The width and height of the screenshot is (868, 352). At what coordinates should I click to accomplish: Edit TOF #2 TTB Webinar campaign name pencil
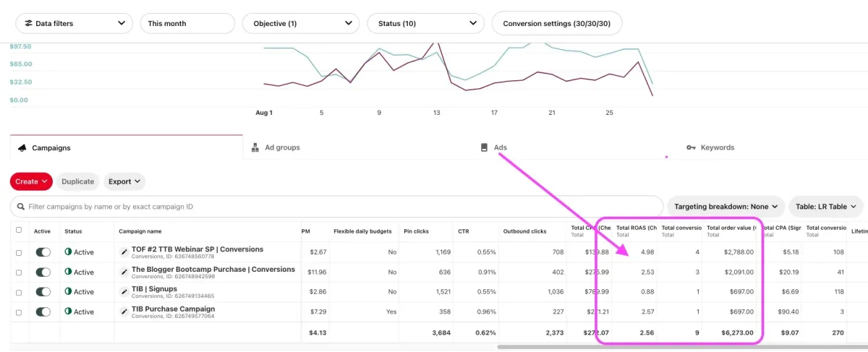click(124, 251)
